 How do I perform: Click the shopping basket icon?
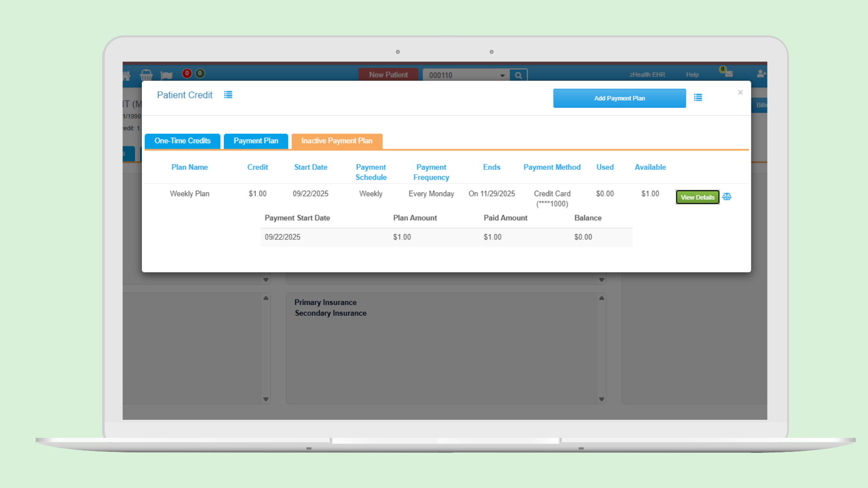pyautogui.click(x=146, y=75)
